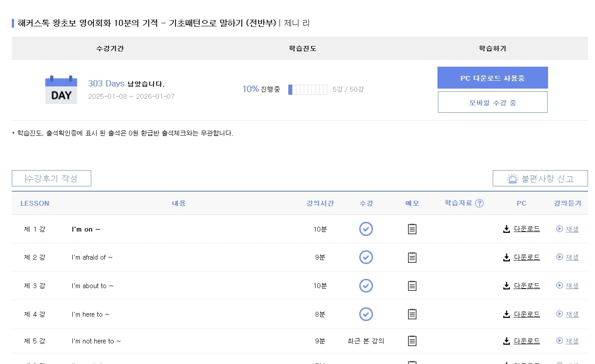The height and width of the screenshot is (364, 595).
Task: Play lesson 2 with 재생
Action: [567, 257]
